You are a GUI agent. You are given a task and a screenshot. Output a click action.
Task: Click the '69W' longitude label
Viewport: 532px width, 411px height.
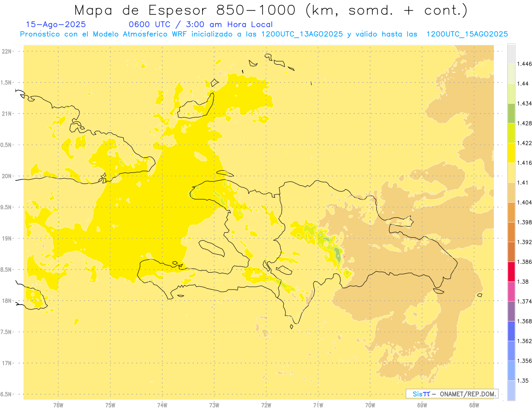click(x=422, y=405)
